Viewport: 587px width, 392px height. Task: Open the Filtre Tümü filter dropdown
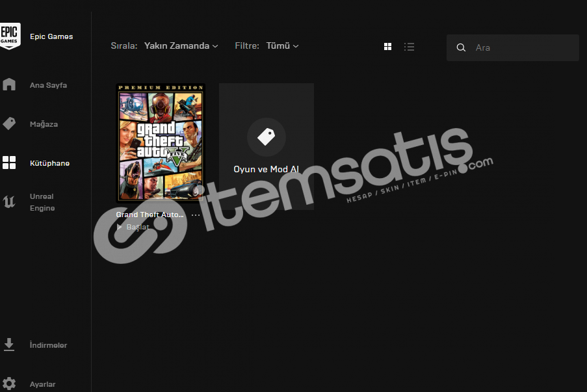pos(282,46)
